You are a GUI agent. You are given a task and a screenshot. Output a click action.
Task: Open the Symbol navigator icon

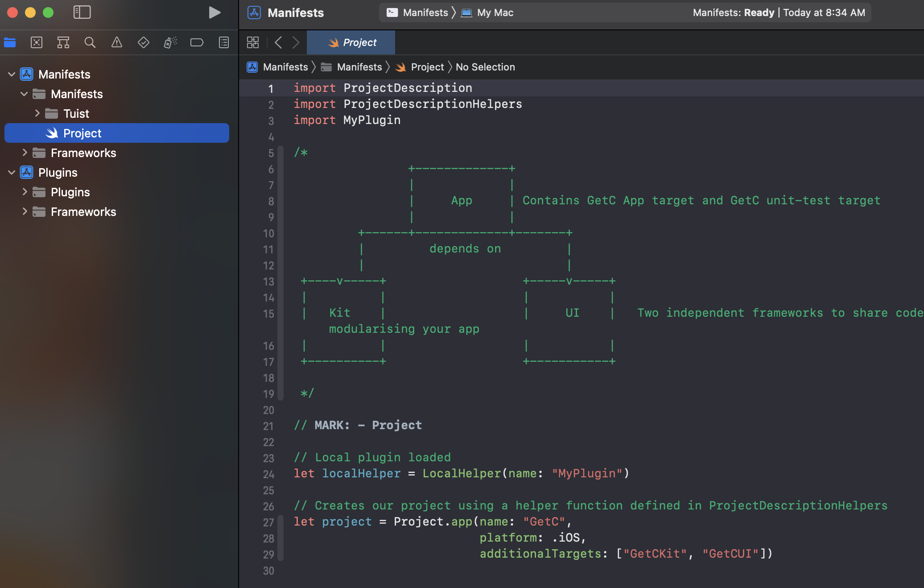tap(63, 42)
